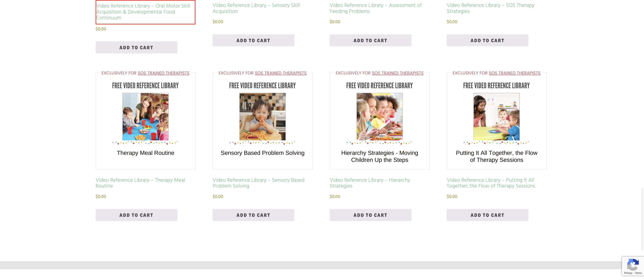Open Putting It All Together thumbnail image
Viewport: 644px width, 280px height.
pyautogui.click(x=496, y=117)
